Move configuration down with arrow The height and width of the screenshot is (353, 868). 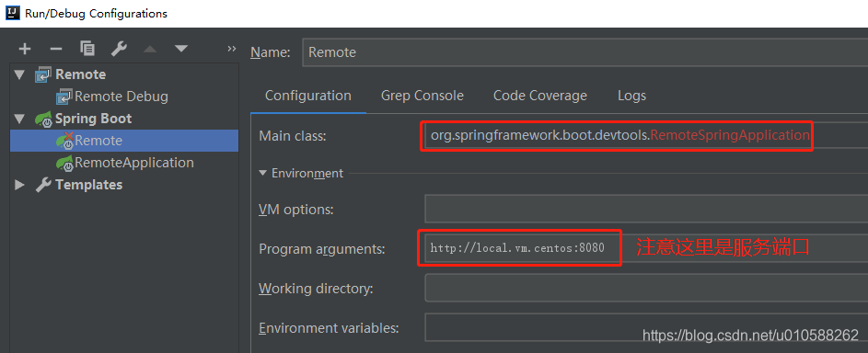coord(181,49)
